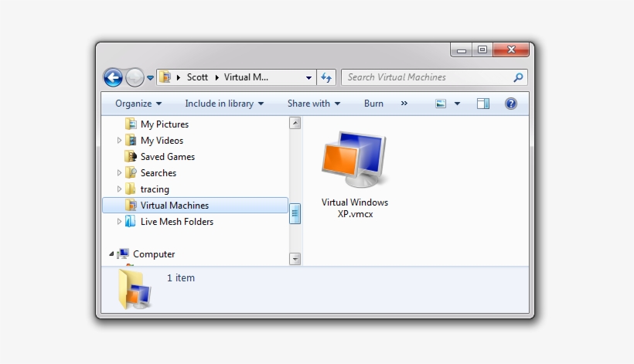Minimize the Explorer window
Viewport: 634px width, 364px height.
[462, 50]
